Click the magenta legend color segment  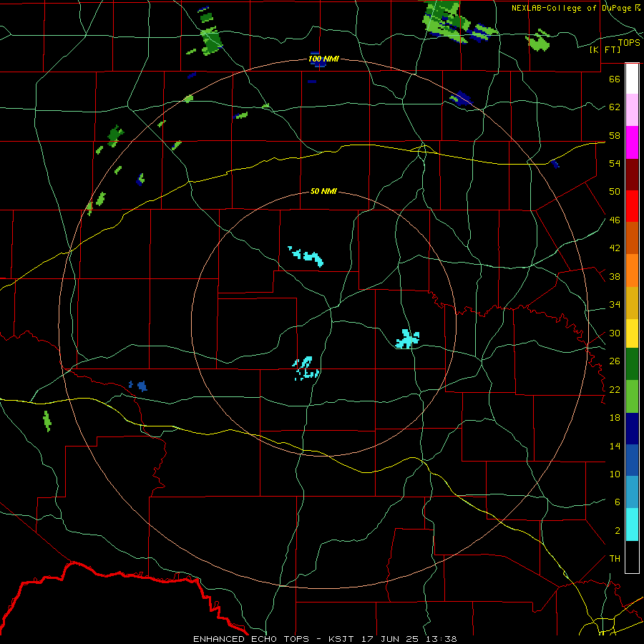[632, 142]
